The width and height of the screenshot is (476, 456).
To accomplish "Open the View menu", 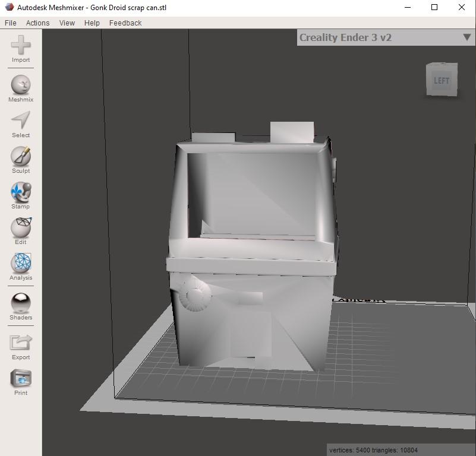I will [x=67, y=23].
